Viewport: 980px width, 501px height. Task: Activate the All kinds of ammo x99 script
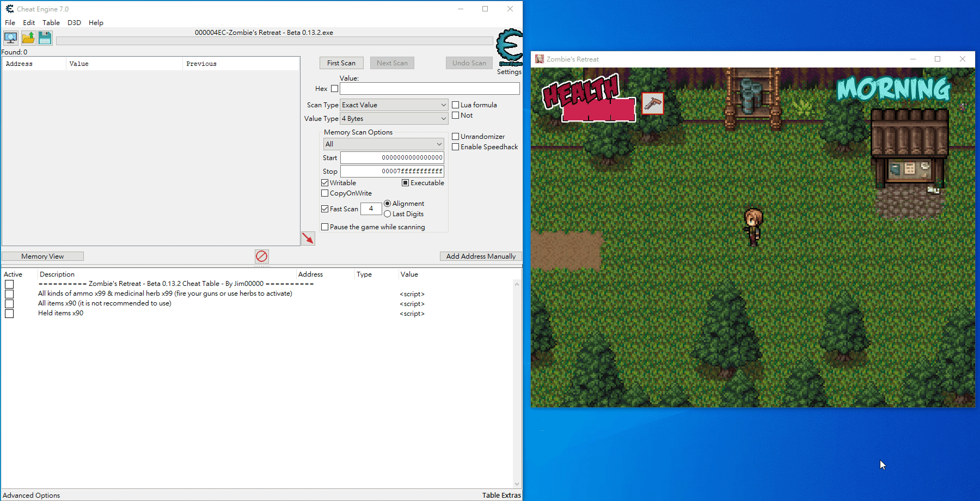pyautogui.click(x=9, y=294)
